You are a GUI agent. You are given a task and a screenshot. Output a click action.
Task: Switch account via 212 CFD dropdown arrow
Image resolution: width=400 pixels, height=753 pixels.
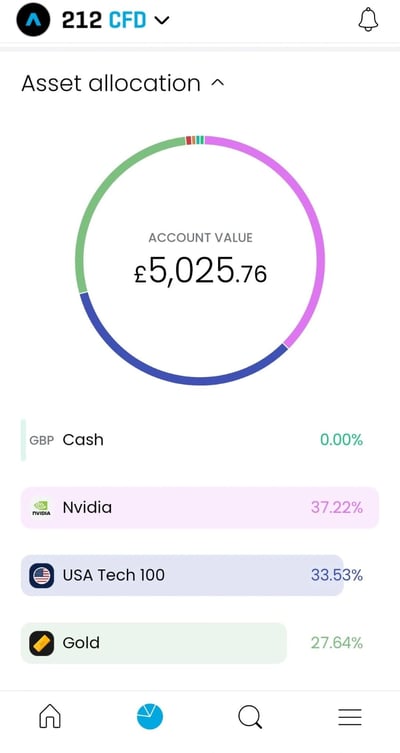point(162,20)
